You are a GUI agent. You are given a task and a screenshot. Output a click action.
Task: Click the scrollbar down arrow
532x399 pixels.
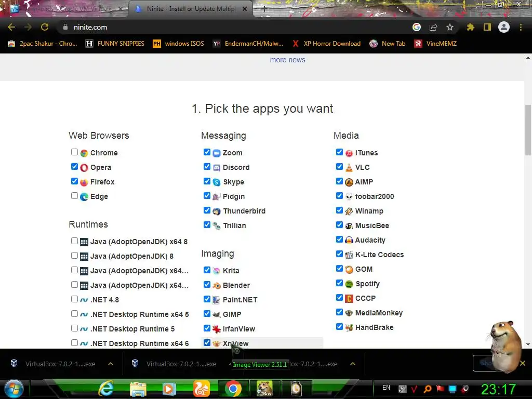coord(528,344)
